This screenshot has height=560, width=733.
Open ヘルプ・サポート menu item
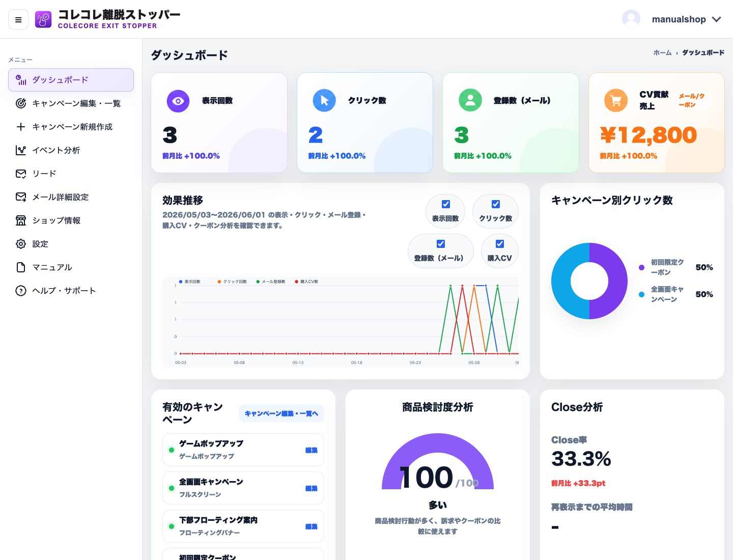tap(71, 291)
